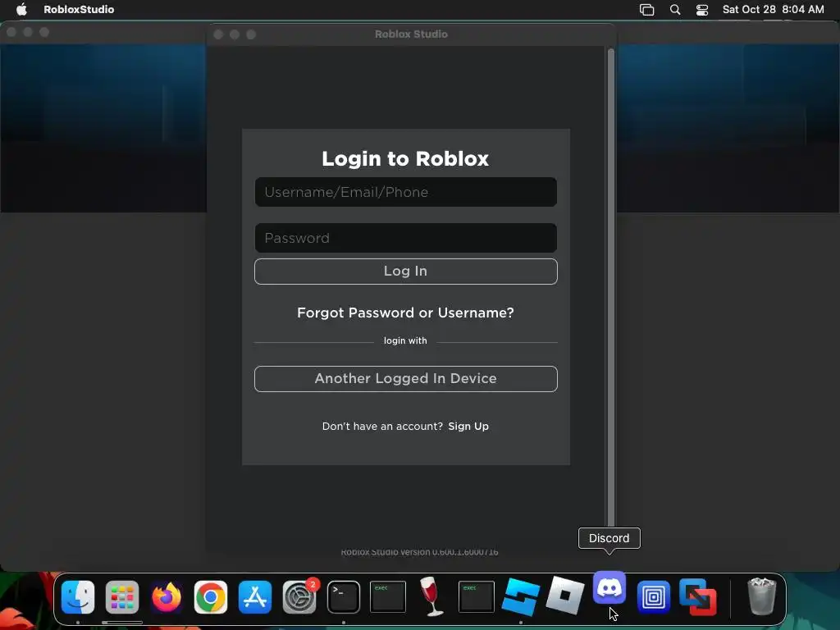Open the second exec file icon in dock

pos(477,597)
